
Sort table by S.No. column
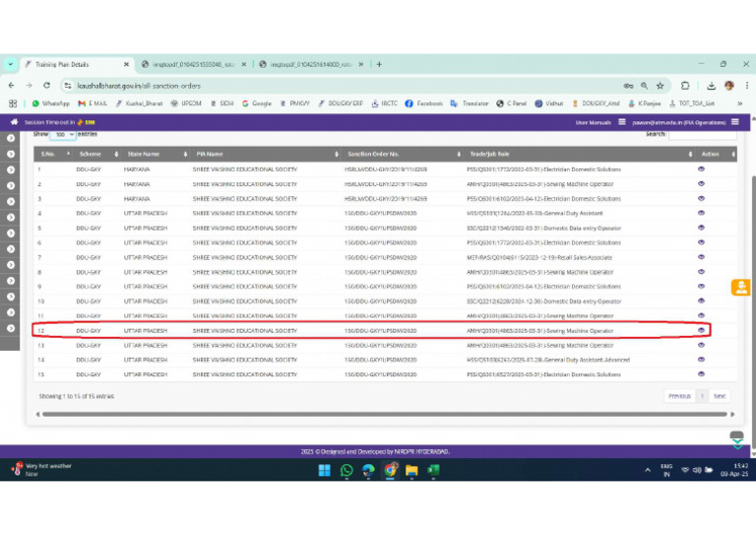pyautogui.click(x=52, y=154)
